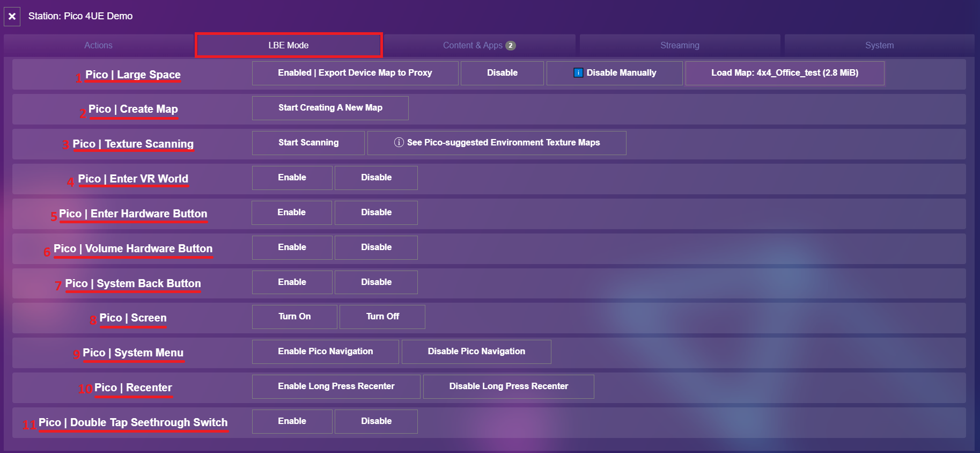980x453 pixels.
Task: Disable Double Tap Seethrough Switch
Action: pyautogui.click(x=376, y=421)
